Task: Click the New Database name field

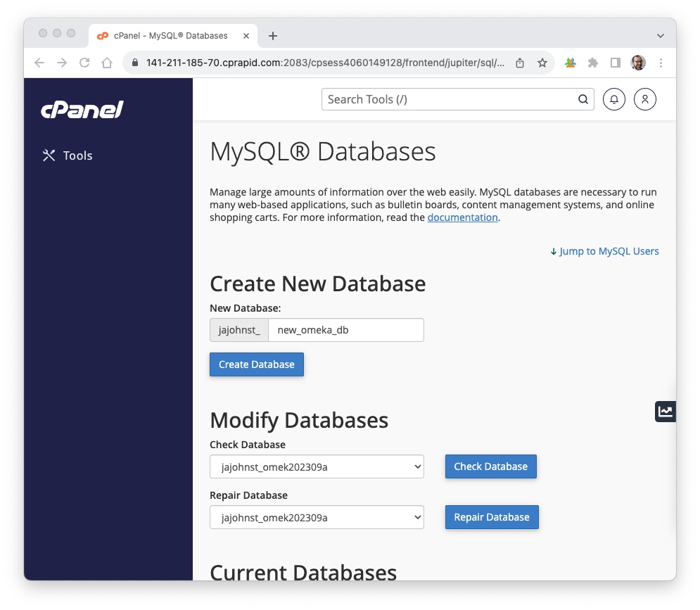Action: coord(346,330)
